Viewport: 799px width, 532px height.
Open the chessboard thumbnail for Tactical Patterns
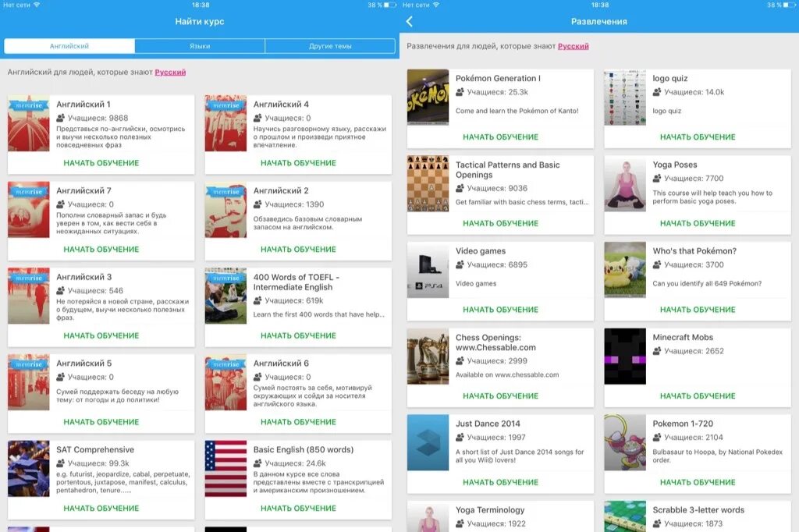pos(428,183)
